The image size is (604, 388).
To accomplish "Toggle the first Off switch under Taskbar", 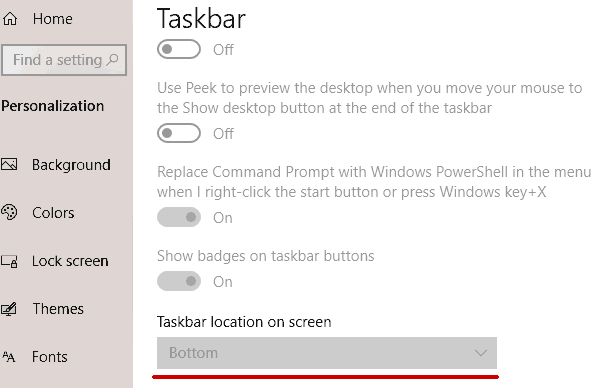I will [x=179, y=49].
